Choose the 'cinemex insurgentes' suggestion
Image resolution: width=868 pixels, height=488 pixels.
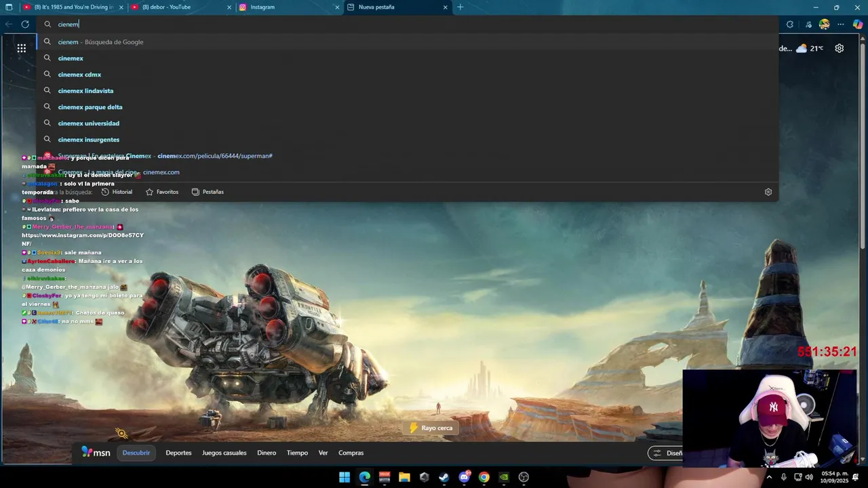407,140
